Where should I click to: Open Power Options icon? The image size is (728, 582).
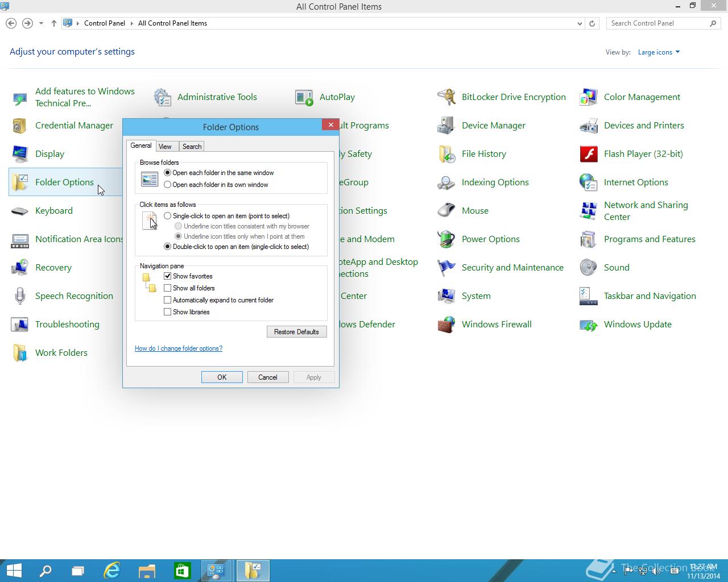446,239
